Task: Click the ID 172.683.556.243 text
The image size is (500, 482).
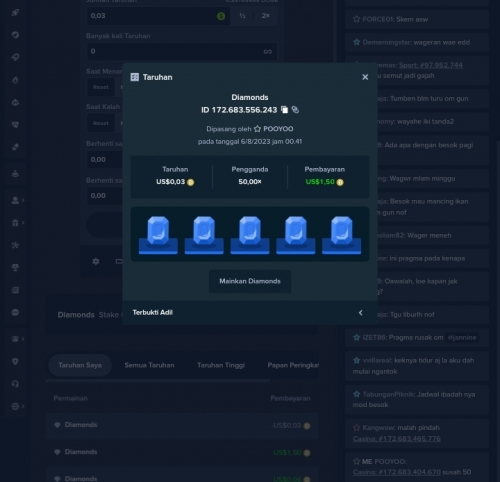Action: [239, 110]
